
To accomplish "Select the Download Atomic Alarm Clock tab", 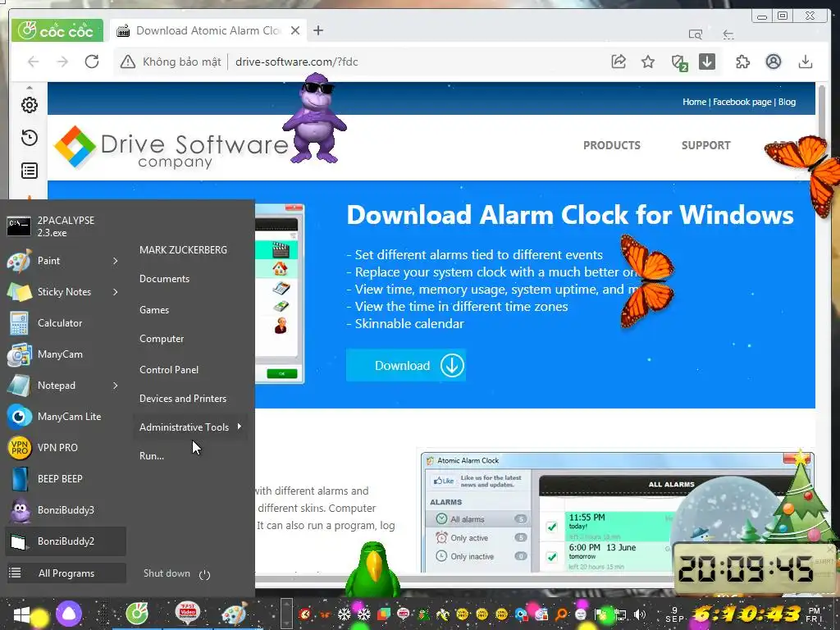I will point(208,30).
